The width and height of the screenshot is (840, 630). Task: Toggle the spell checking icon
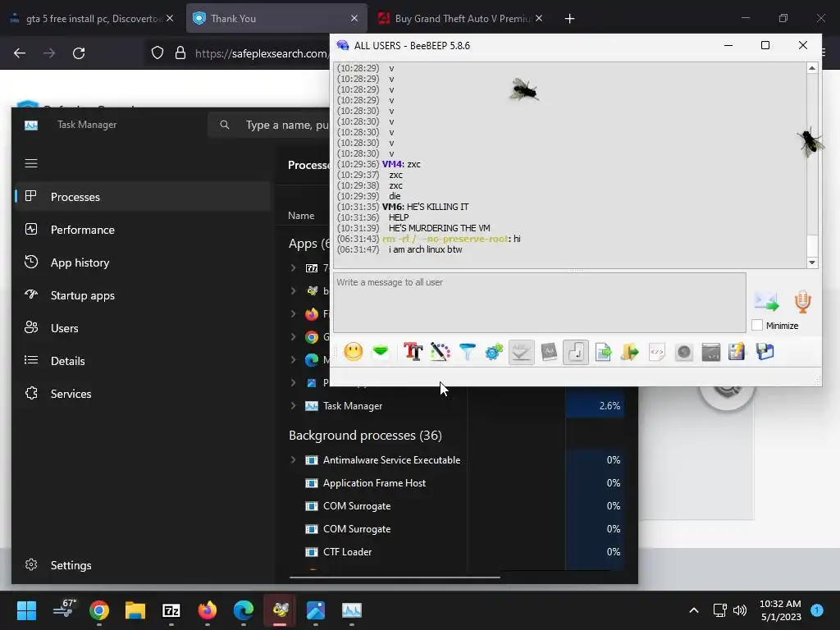tap(521, 352)
